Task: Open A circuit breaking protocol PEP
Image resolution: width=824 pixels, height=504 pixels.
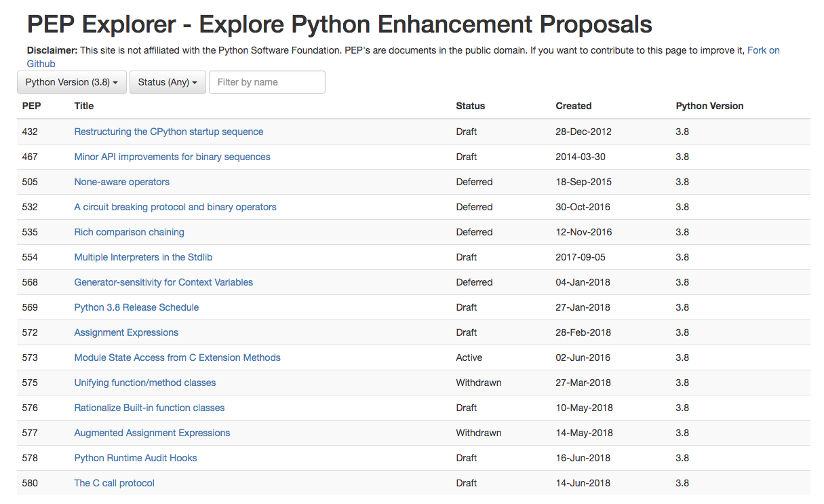Action: (175, 207)
